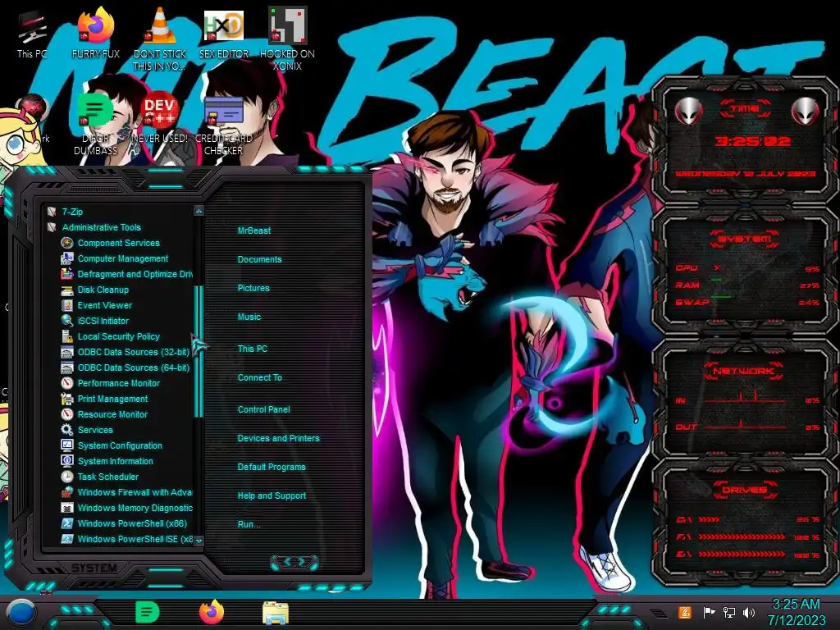This screenshot has width=840, height=630.
Task: Open the DEV C++ NEVER USED shortcut
Action: click(160, 119)
